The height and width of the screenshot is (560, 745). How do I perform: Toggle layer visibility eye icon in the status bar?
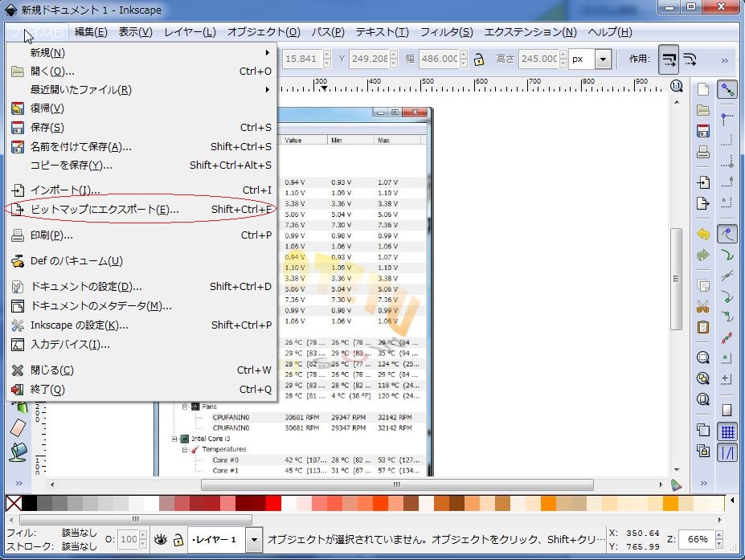pos(160,539)
